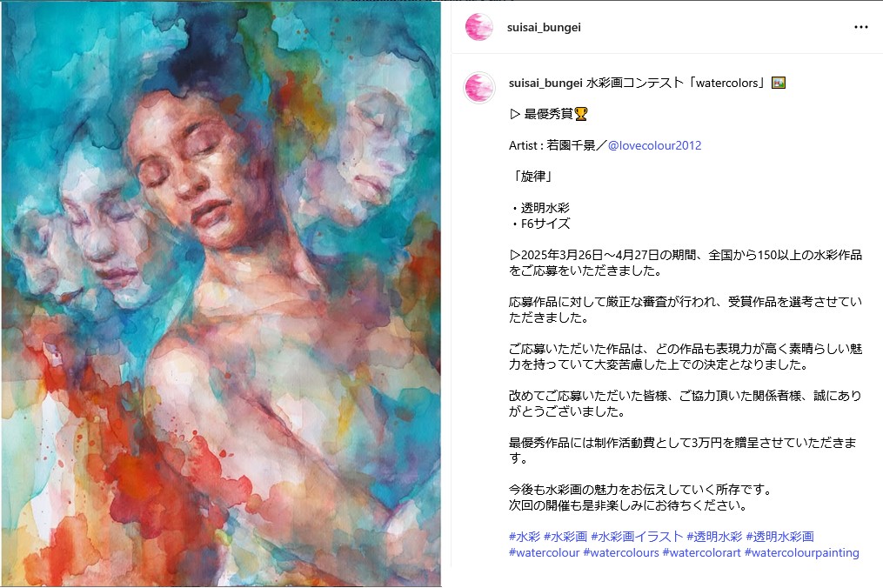This screenshot has height=588, width=883.
Task: Open the three-dot more options menu
Action: coord(860,27)
